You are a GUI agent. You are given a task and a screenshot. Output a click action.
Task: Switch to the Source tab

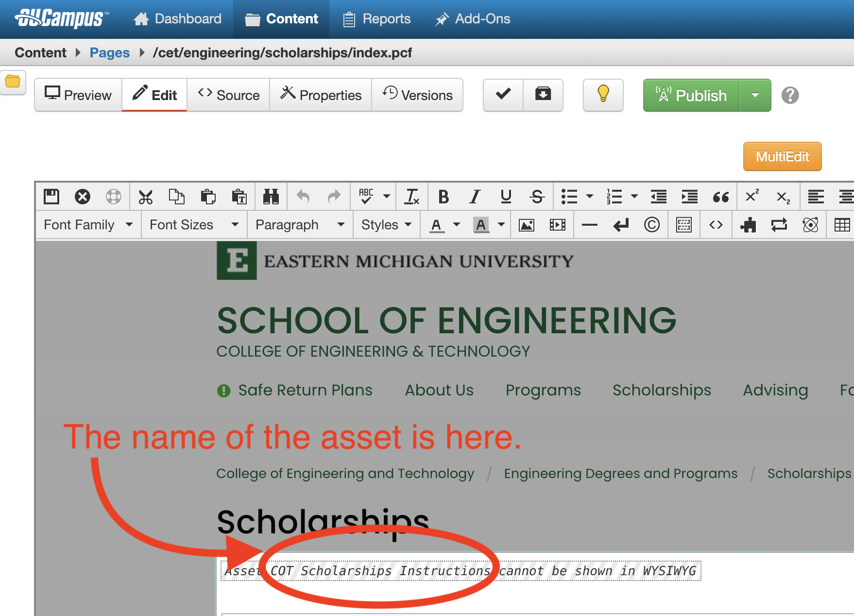tap(228, 95)
